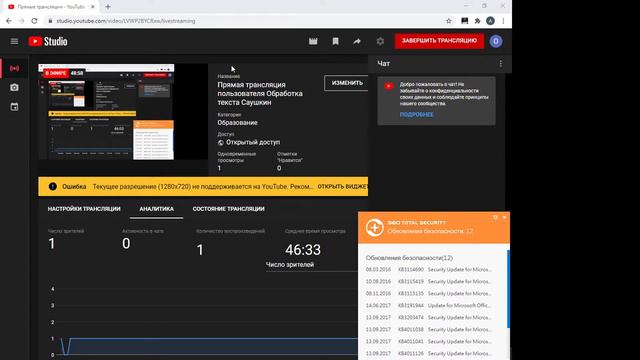Follow the ПОДРОБНЕЕ link in chat
This screenshot has width=640, height=360.
point(416,115)
